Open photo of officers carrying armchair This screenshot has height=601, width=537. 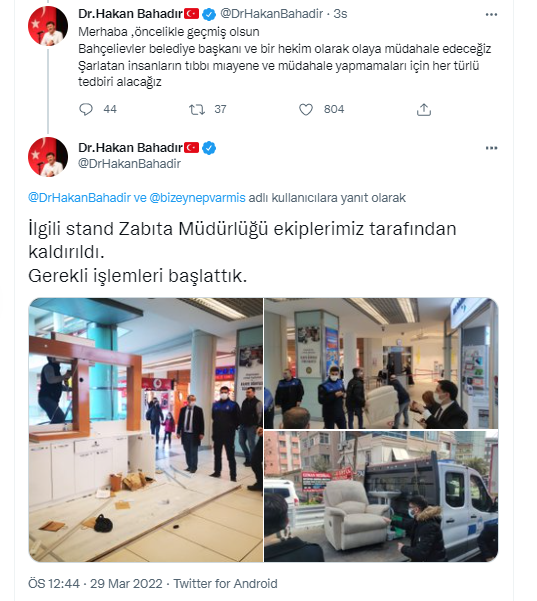[x=381, y=363]
